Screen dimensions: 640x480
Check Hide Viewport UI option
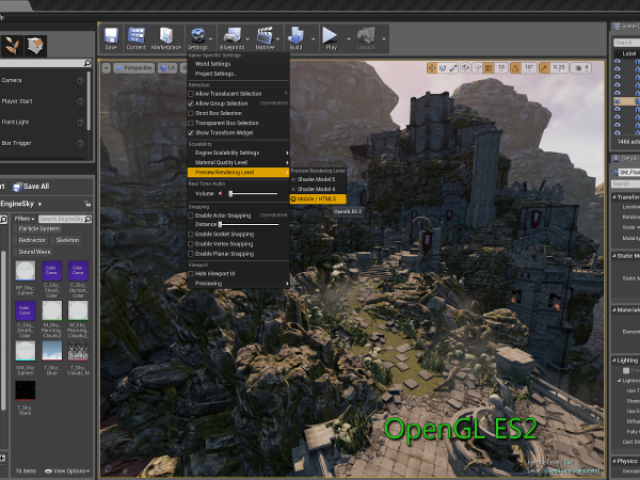191,274
